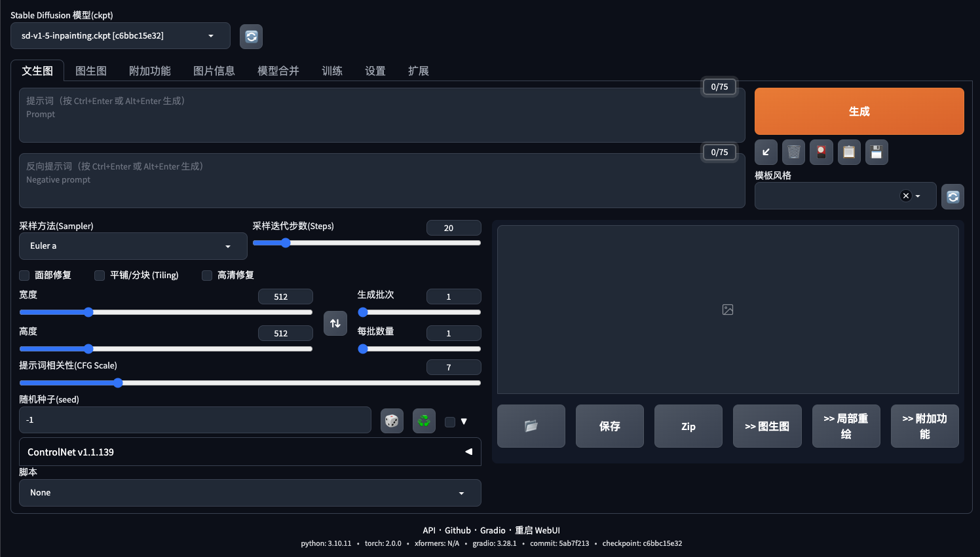Expand the ControlNet v1.1.139 panel
The height and width of the screenshot is (557, 980).
point(250,452)
